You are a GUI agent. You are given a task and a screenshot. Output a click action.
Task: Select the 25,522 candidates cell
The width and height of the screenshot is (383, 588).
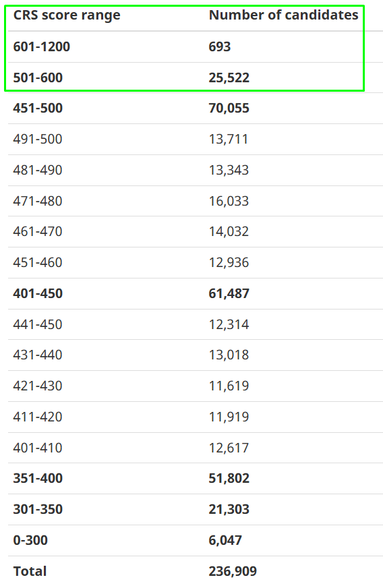(229, 78)
